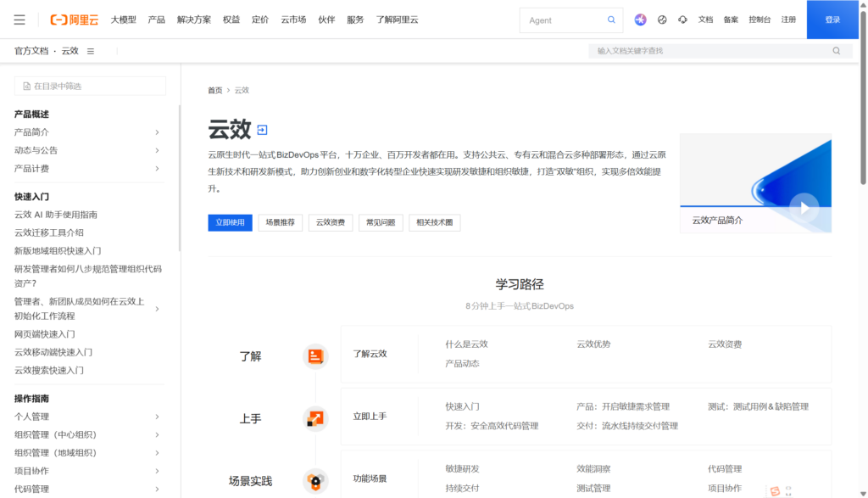Image resolution: width=868 pixels, height=498 pixels.
Task: Play the 云效产品简介 video
Action: tap(804, 208)
